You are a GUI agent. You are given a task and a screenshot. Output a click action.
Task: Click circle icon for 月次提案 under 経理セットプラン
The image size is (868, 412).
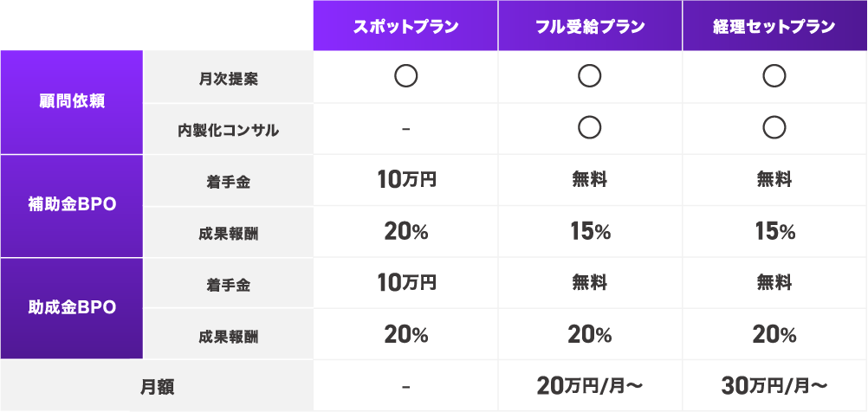point(774,76)
